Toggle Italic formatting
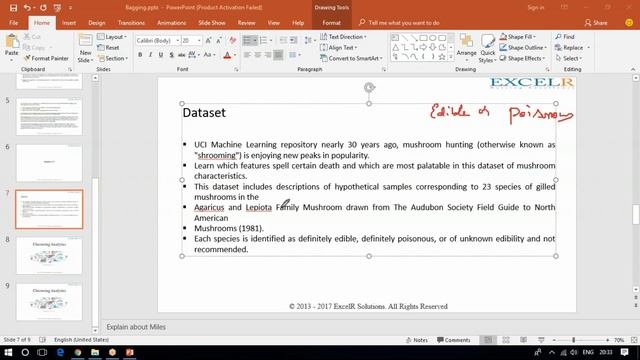This screenshot has width=640, height=360. pyautogui.click(x=150, y=55)
